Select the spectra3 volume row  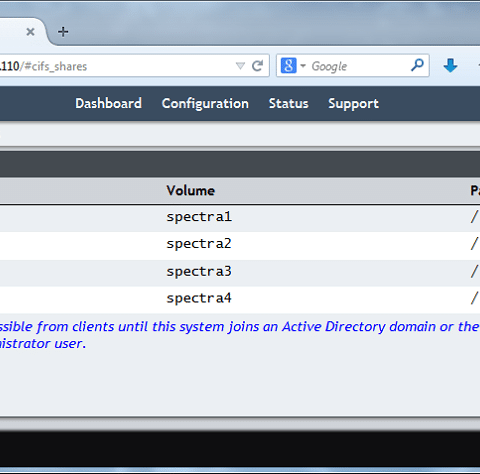click(240, 272)
